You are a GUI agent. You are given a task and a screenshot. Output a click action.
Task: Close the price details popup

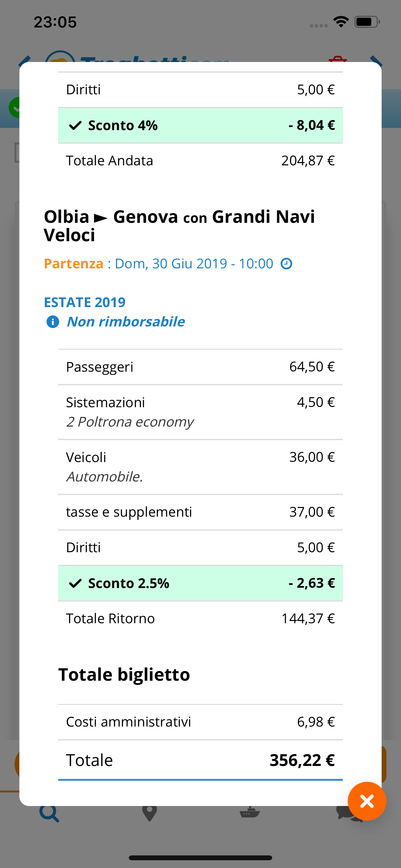[x=367, y=801]
